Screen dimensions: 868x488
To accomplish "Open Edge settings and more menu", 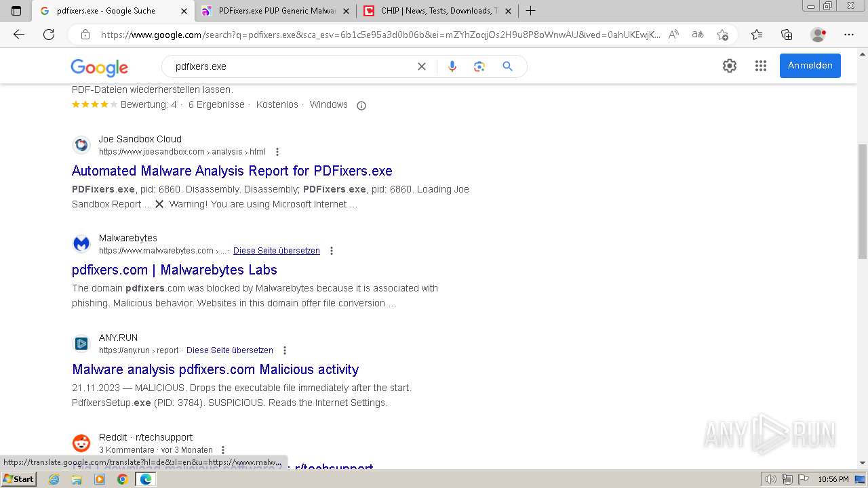I will click(x=849, y=35).
